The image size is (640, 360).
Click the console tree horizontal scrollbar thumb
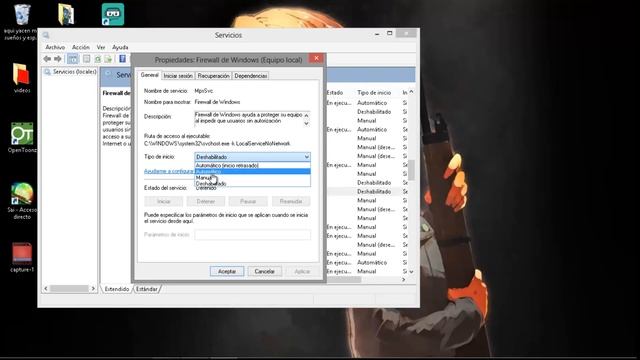[x=69, y=289]
